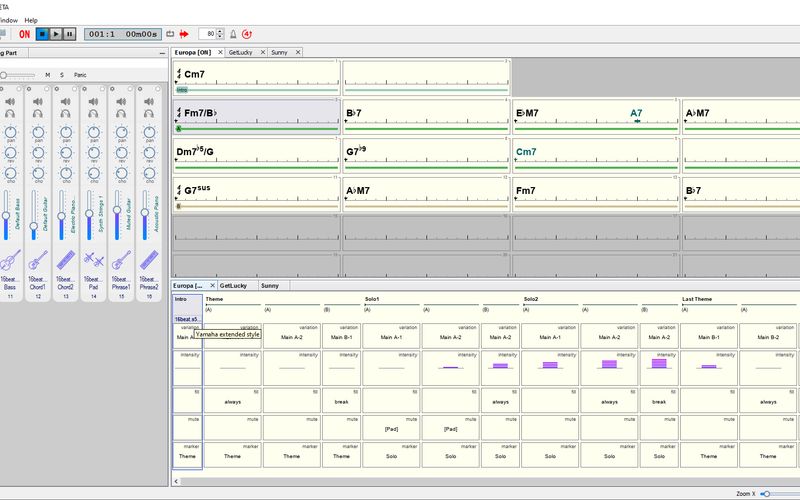Screen dimensions: 800x500
Task: Toggle the red ON active song button
Action: click(24, 34)
